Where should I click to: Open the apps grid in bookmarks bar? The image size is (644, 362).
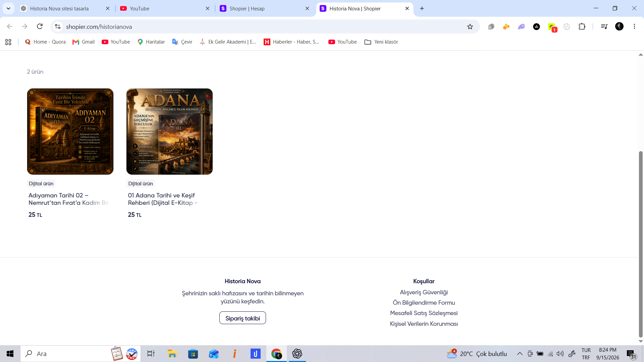click(x=8, y=42)
